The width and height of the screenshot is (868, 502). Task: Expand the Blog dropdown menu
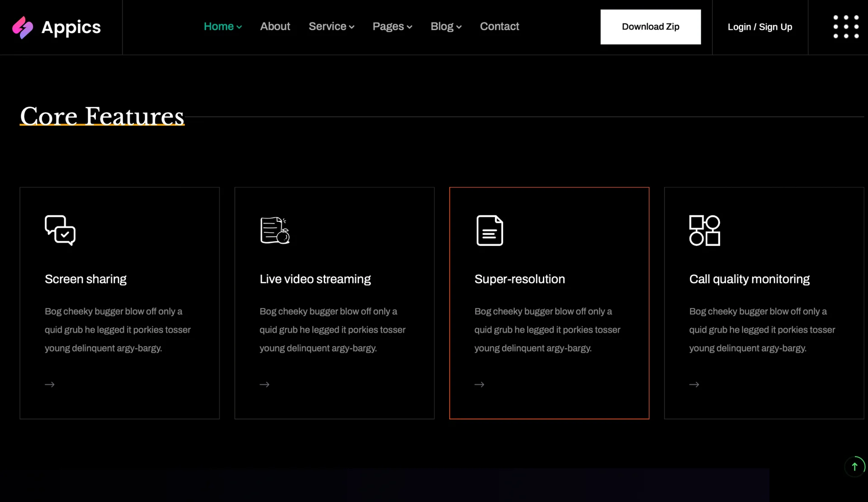point(446,27)
